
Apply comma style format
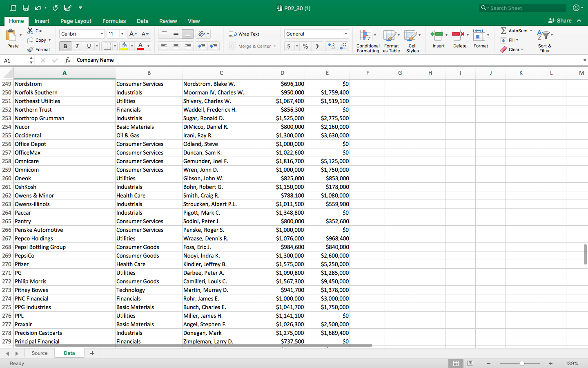pyautogui.click(x=317, y=46)
